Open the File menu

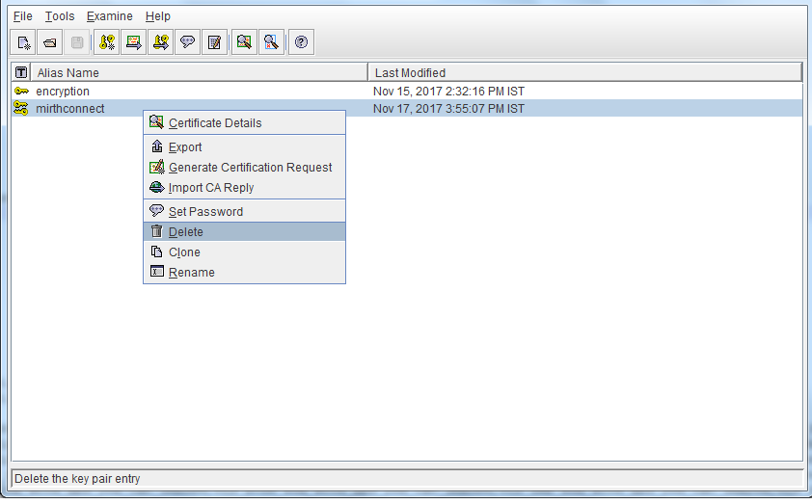click(23, 16)
